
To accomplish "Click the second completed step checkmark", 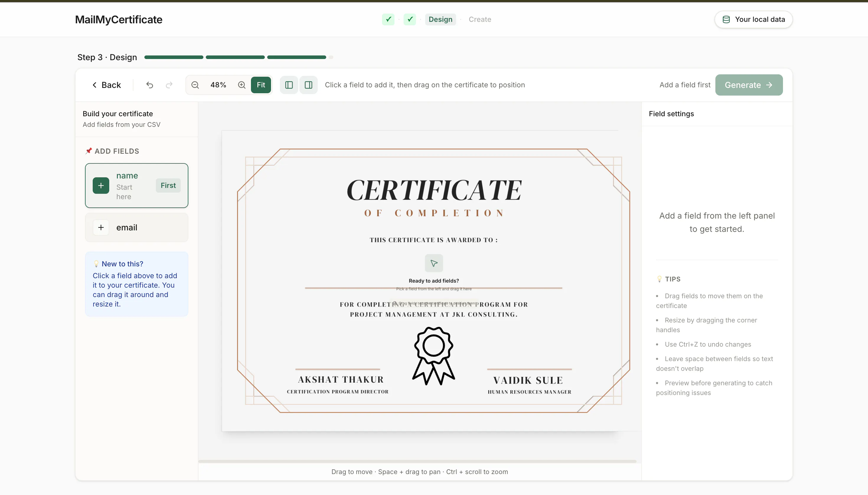I will [x=410, y=19].
